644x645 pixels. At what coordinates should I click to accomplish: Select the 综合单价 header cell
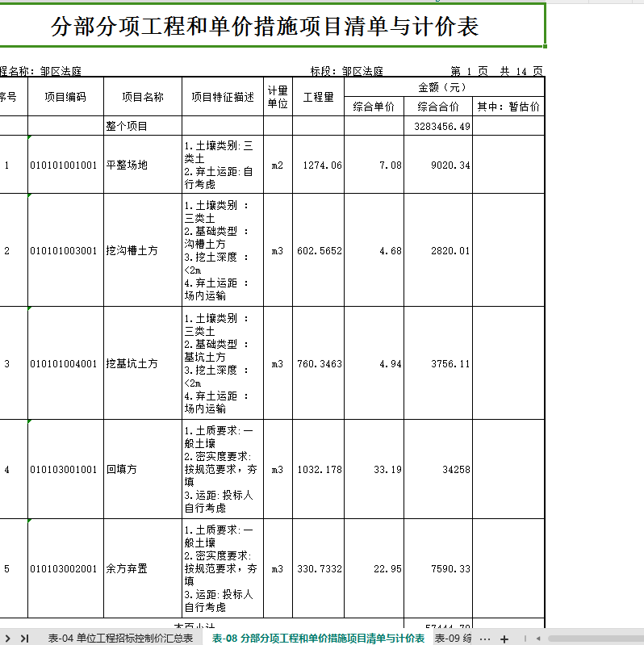point(374,107)
